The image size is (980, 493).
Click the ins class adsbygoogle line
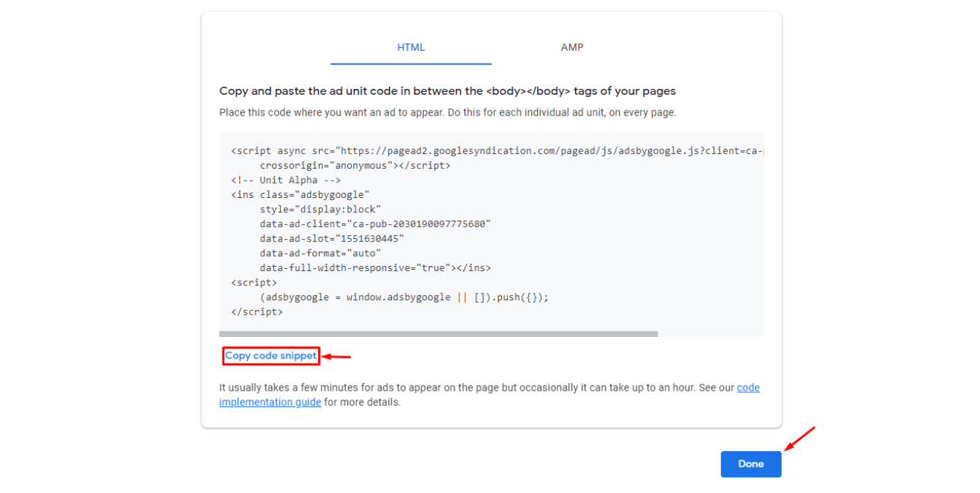[x=299, y=194]
